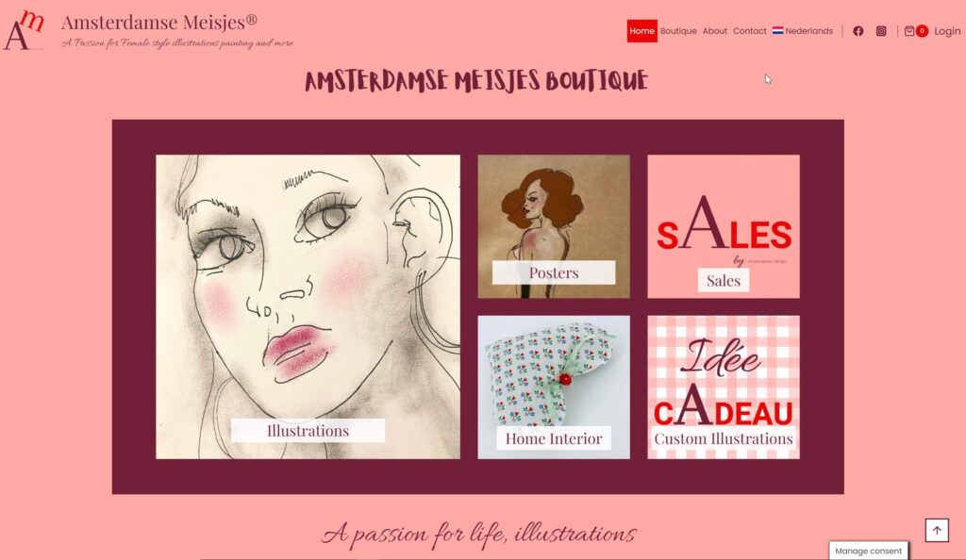
Task: Open the Sales category tile
Action: (724, 226)
